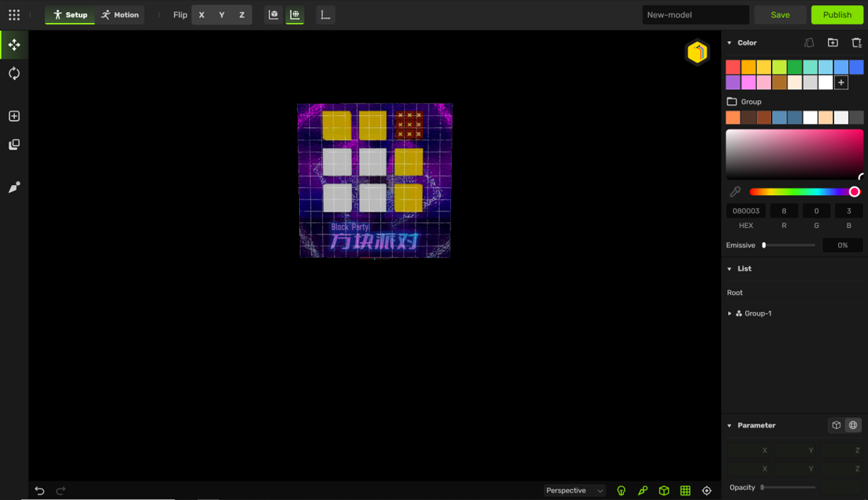Toggle world globe coordinate mode in toolbar
This screenshot has width=868, height=500.
[x=295, y=15]
